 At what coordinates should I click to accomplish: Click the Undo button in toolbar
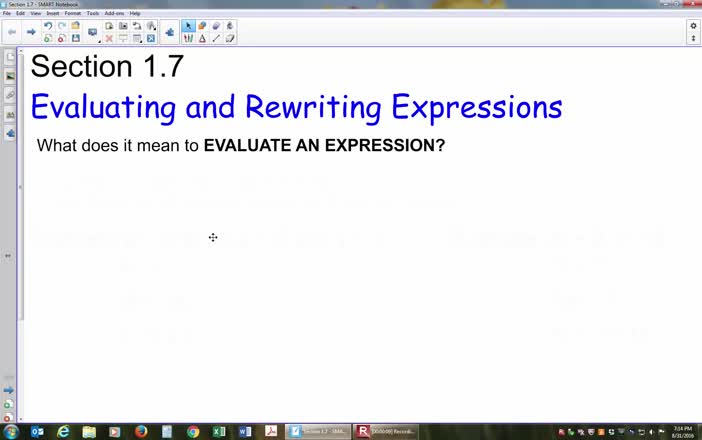pyautogui.click(x=48, y=26)
